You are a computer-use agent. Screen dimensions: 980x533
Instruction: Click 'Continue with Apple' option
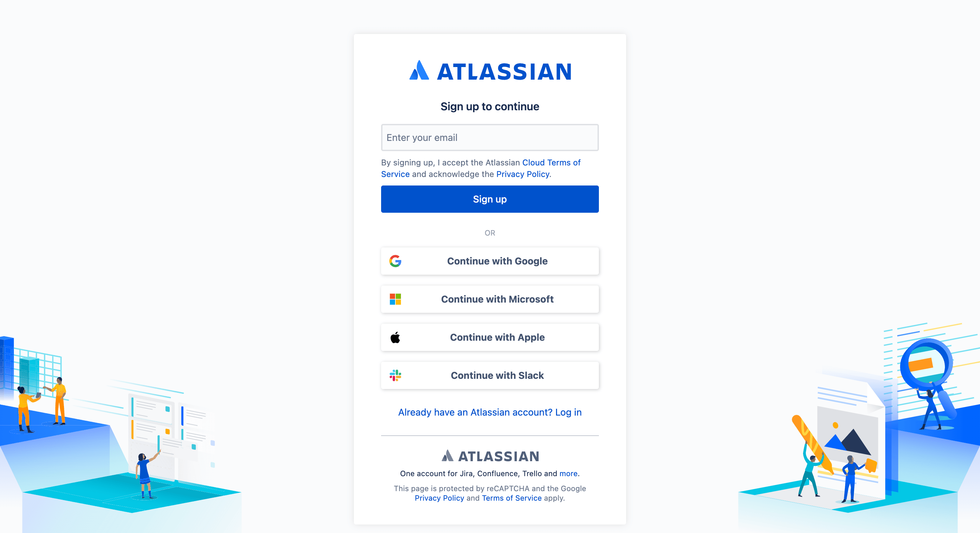[490, 337]
